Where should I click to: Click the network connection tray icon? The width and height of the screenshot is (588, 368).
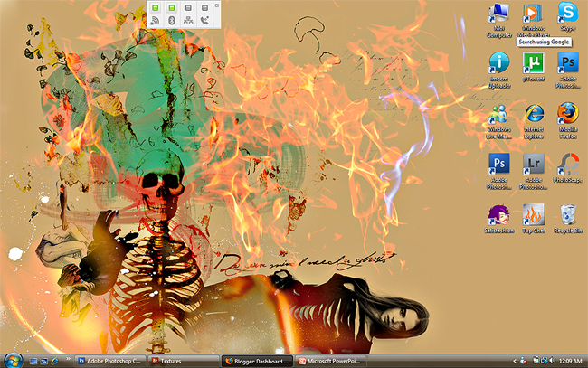click(544, 361)
